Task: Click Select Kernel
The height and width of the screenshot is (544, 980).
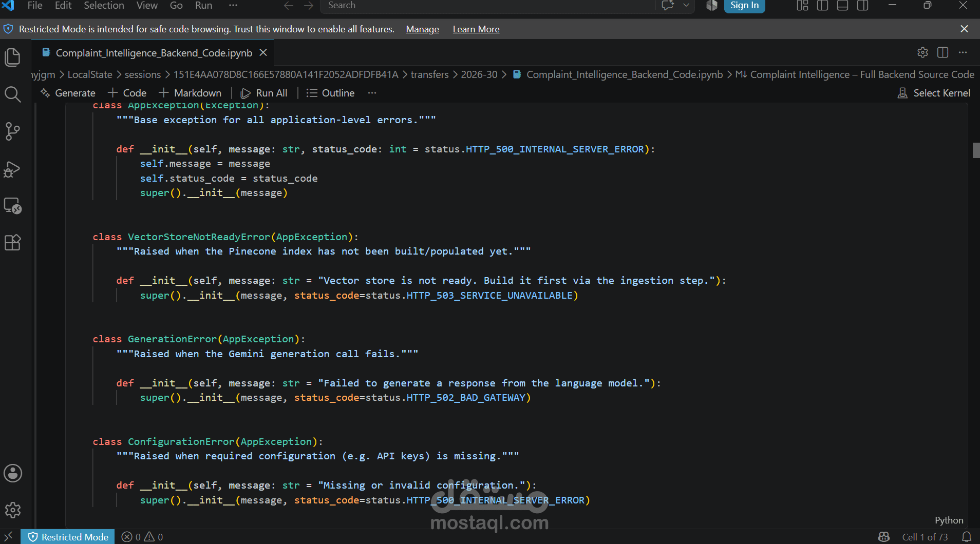Action: [934, 93]
